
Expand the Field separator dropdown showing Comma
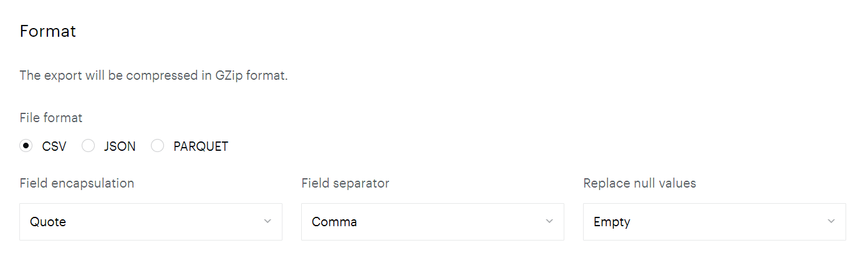432,222
